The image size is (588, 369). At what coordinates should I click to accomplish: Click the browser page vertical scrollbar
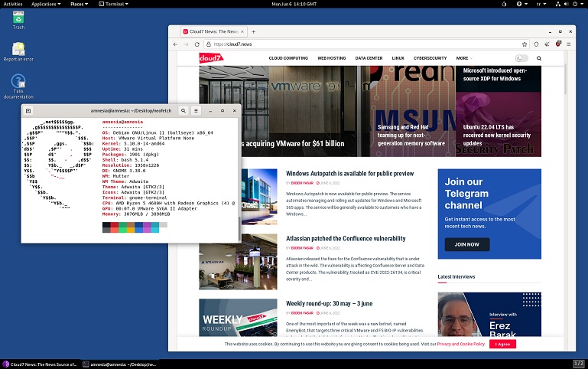click(566, 79)
